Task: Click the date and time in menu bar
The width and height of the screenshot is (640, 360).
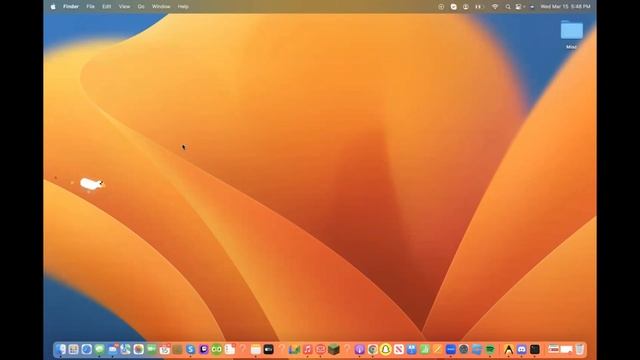Action: tap(565, 7)
